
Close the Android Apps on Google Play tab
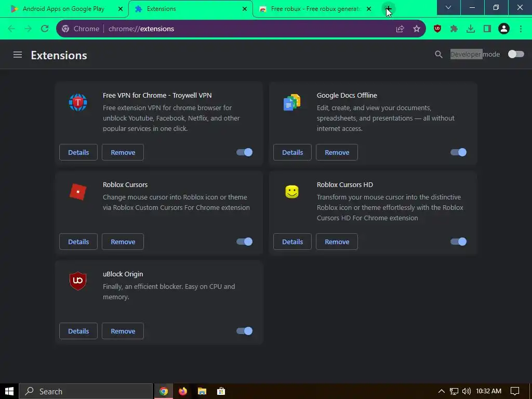[x=121, y=9]
